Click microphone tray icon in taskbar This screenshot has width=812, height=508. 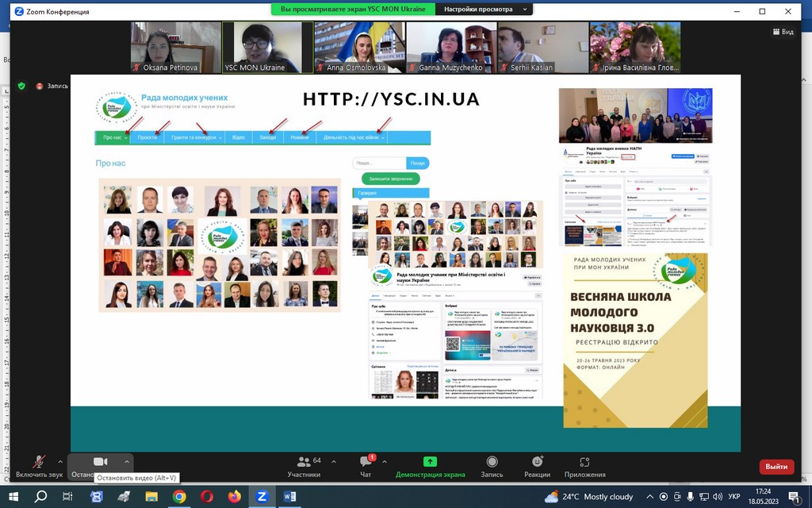(x=691, y=497)
